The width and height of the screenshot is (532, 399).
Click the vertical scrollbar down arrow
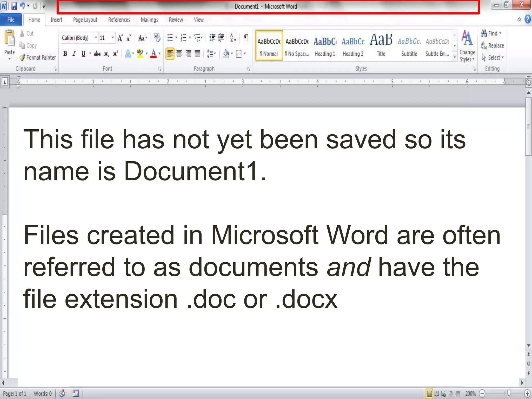pos(529,345)
